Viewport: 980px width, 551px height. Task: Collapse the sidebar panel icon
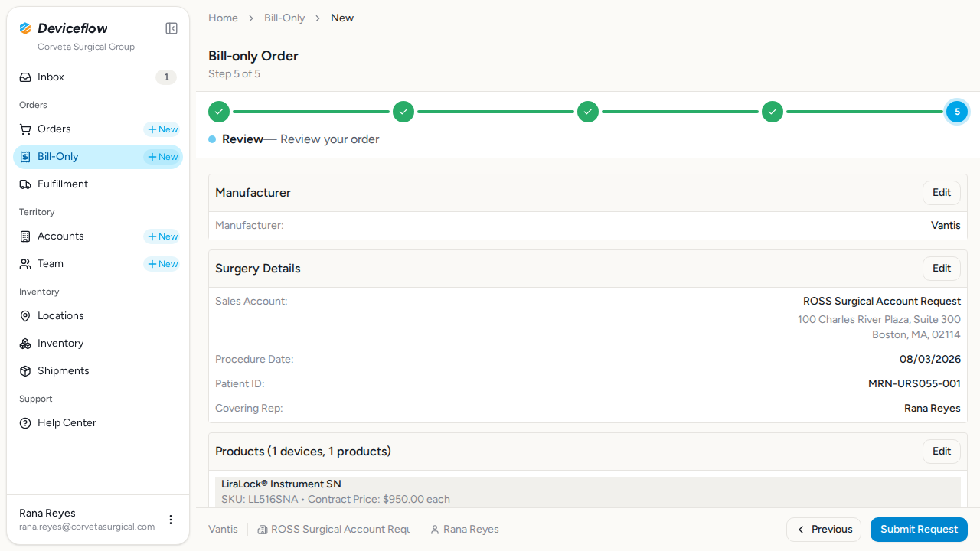171,28
